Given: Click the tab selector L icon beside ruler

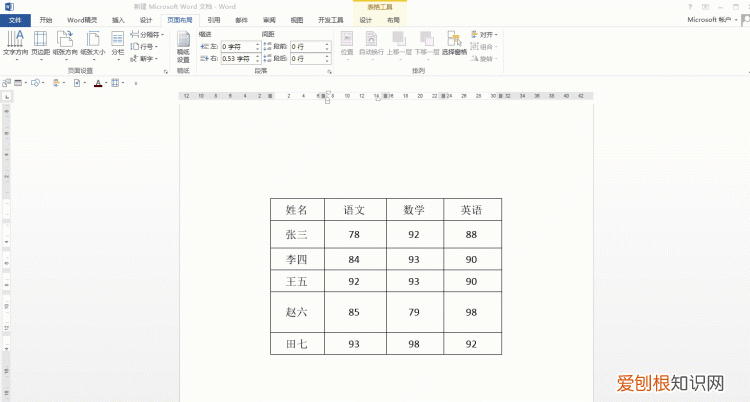Looking at the screenshot, I should point(7,97).
